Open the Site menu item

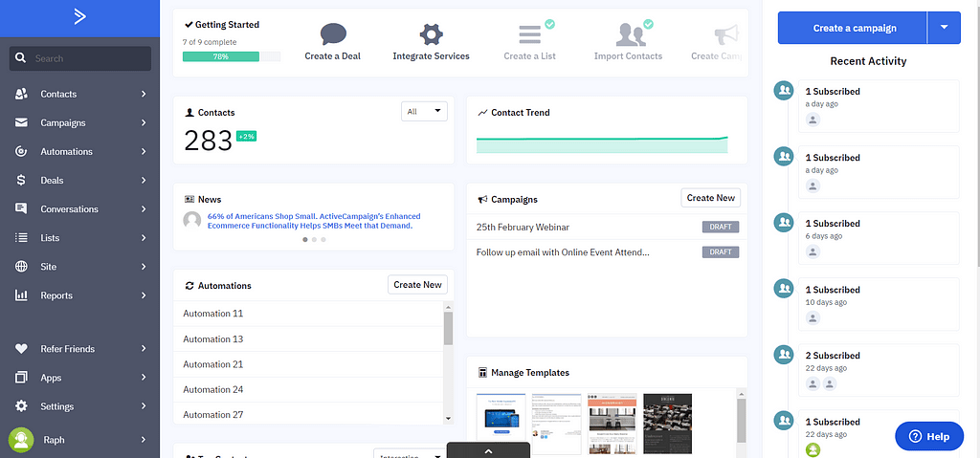[x=79, y=266]
